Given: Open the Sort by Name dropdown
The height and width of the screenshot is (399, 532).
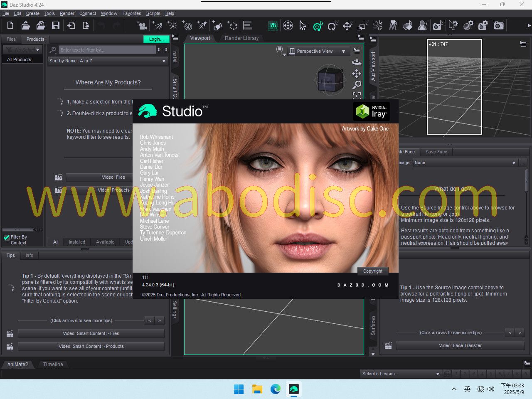Looking at the screenshot, I should (x=108, y=61).
